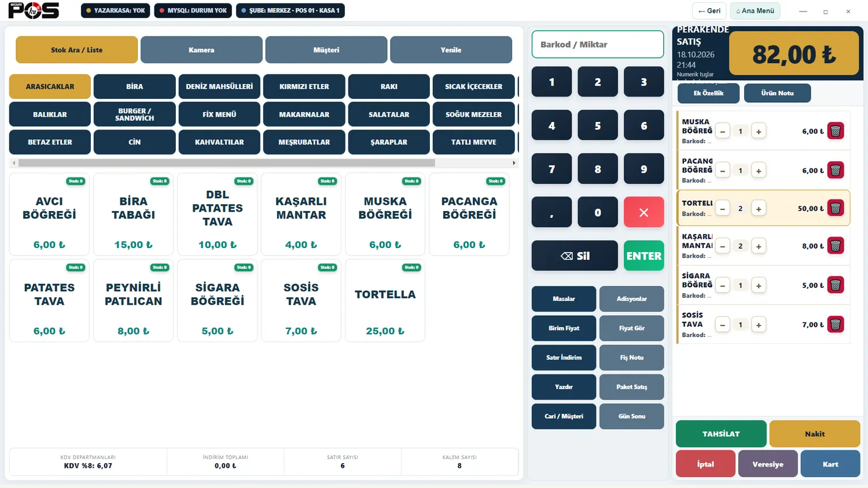Open Masalar tables view

point(564,299)
